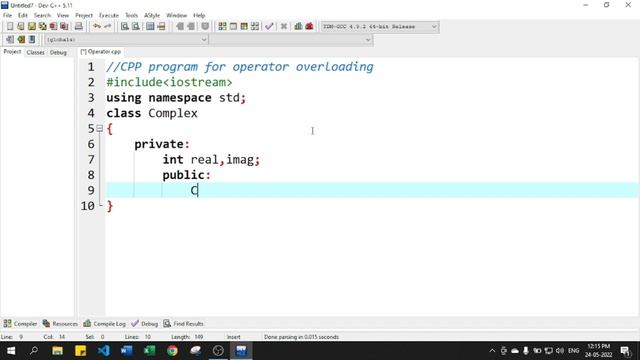Screen dimensions: 640x360
Task: Click '#include<iostream>' on line 2
Action: click(169, 82)
